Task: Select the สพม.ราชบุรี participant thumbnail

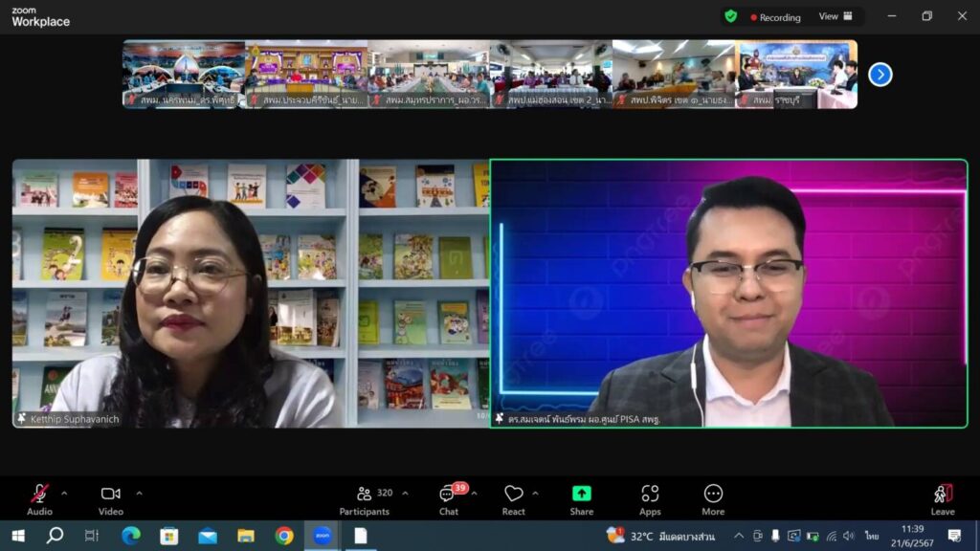Action: (x=796, y=75)
